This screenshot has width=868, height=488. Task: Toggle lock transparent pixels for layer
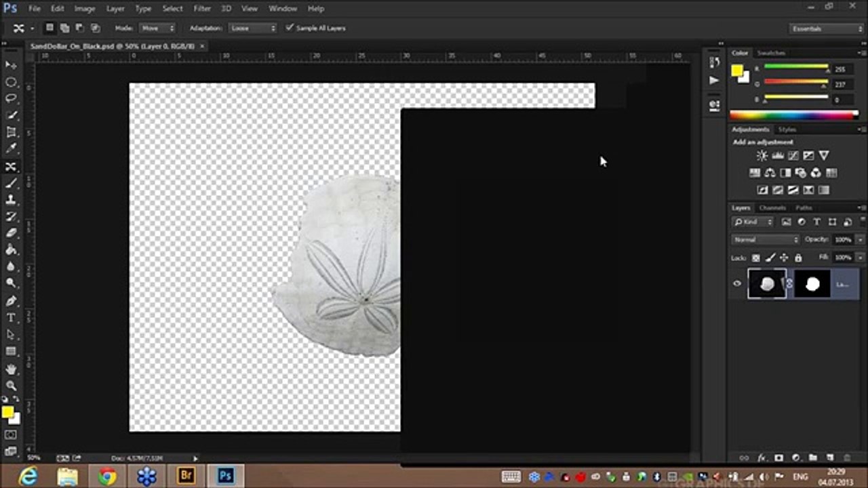click(x=756, y=258)
